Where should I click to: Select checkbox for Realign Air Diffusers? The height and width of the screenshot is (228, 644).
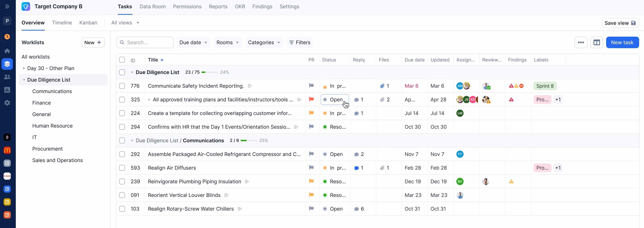tap(122, 168)
